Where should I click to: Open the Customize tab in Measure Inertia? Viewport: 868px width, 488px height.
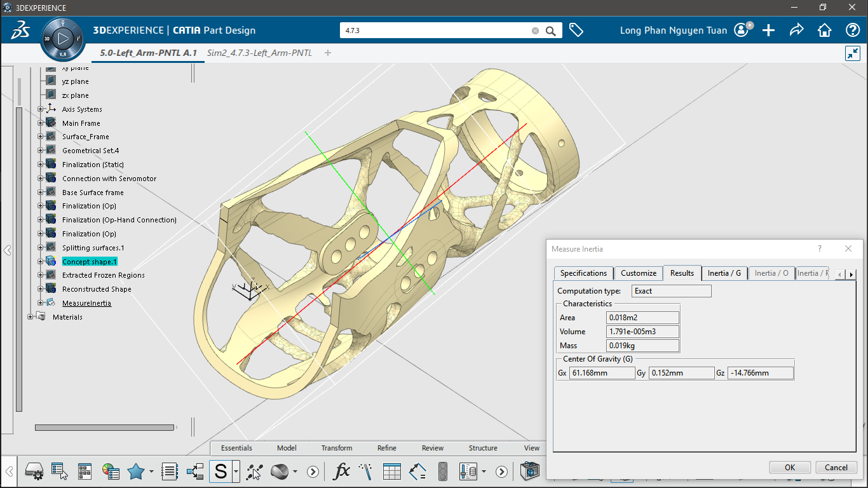coord(639,273)
